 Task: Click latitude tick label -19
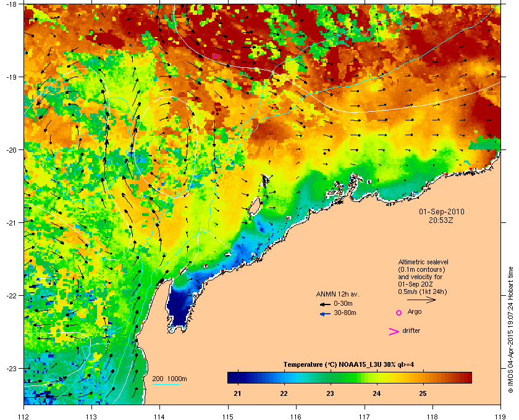[x=12, y=77]
